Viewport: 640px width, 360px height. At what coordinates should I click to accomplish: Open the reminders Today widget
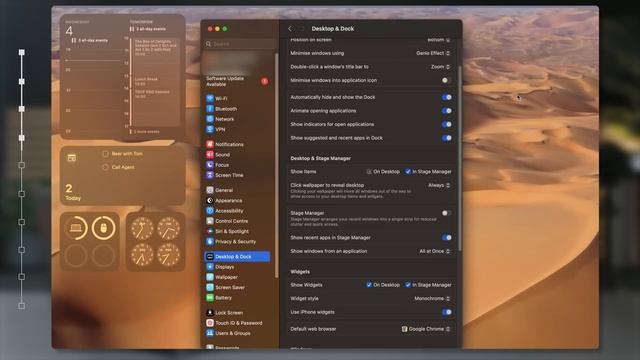pos(123,176)
